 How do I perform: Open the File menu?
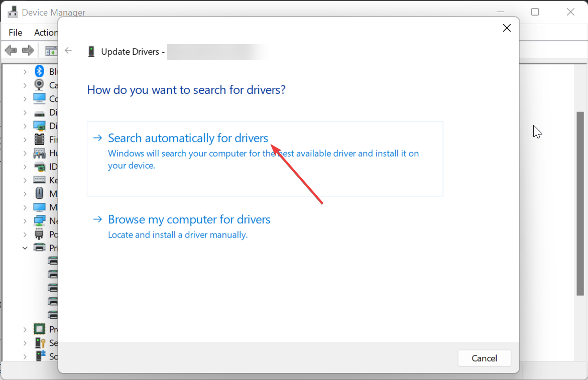[16, 33]
